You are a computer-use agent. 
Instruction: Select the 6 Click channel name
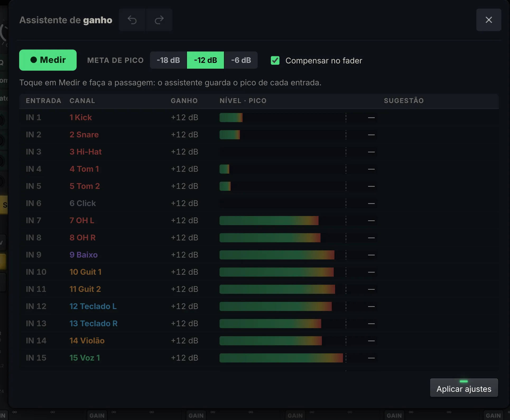point(82,203)
